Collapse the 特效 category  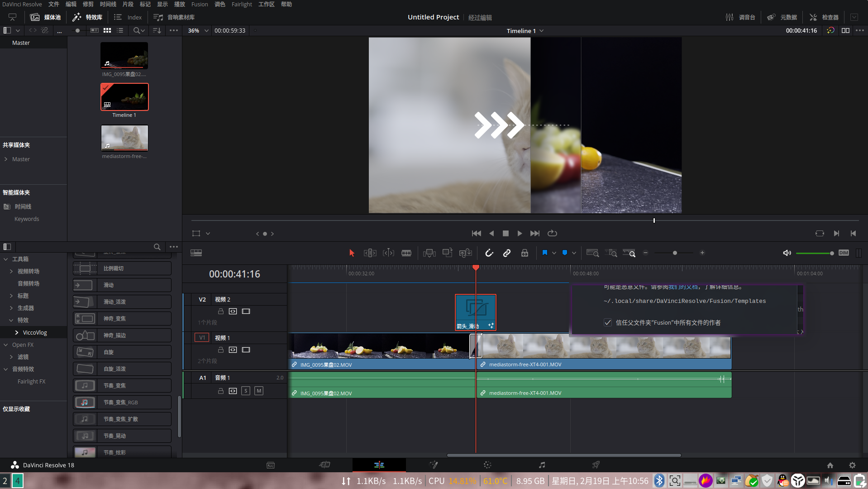click(11, 320)
